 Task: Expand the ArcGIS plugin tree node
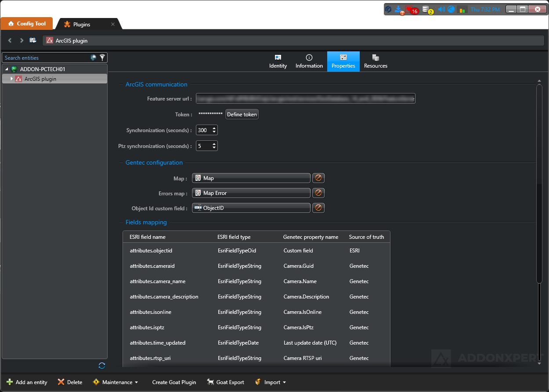[12, 79]
